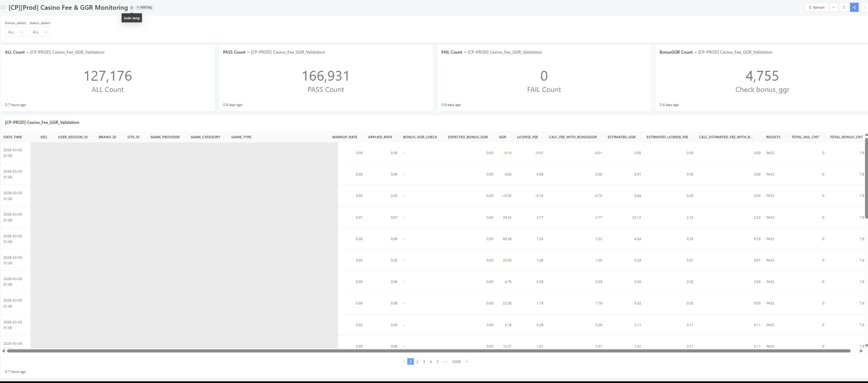Screen dimensions: 868x383
Task: Sort table by GAME_CATEGORY column header
Action: [x=206, y=137]
